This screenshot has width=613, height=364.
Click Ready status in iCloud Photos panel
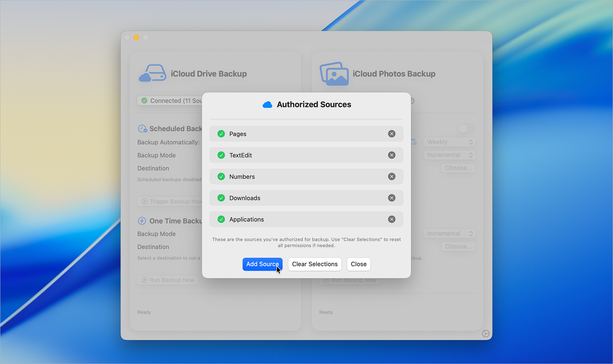click(326, 312)
